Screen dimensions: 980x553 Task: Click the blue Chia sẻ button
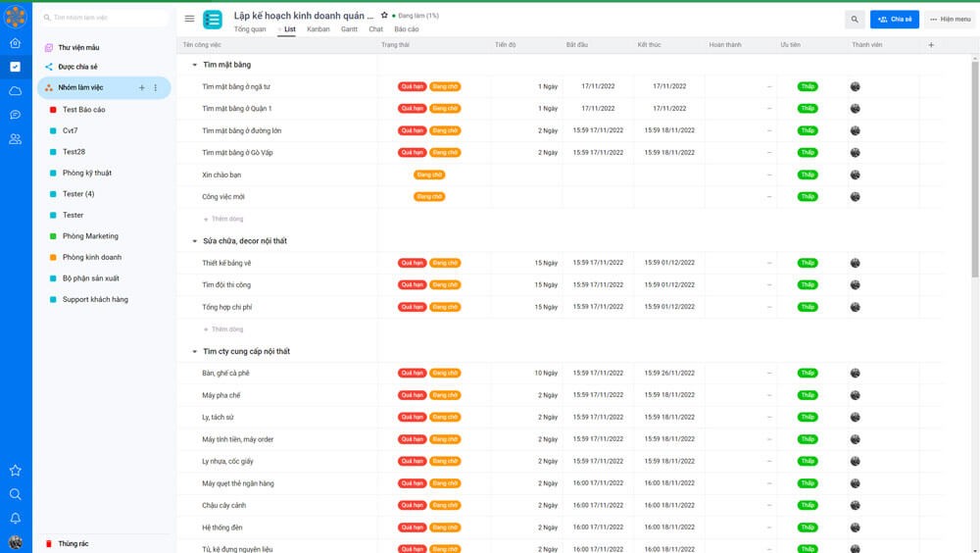click(x=894, y=19)
